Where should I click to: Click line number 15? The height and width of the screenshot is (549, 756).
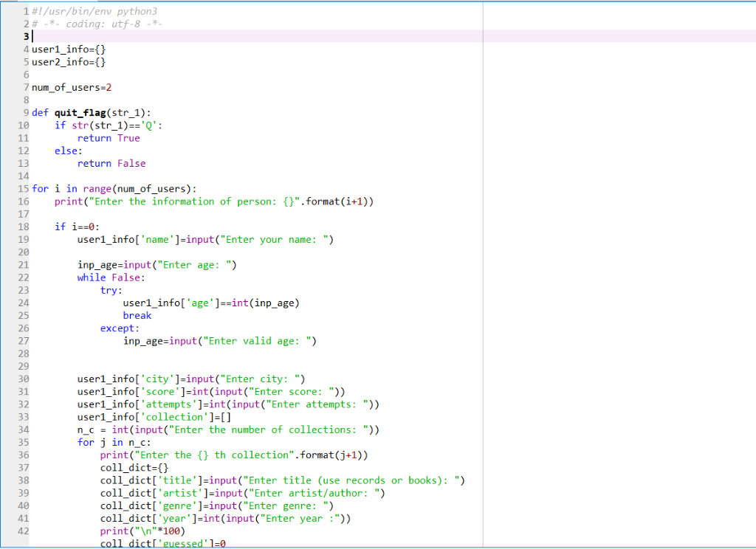pyautogui.click(x=23, y=188)
